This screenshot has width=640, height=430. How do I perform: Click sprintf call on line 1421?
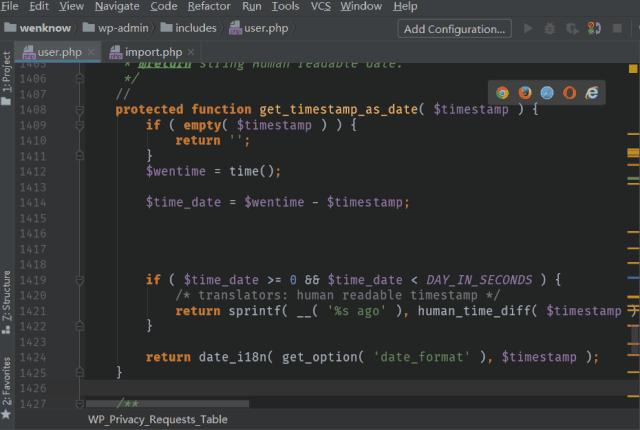pyautogui.click(x=255, y=311)
